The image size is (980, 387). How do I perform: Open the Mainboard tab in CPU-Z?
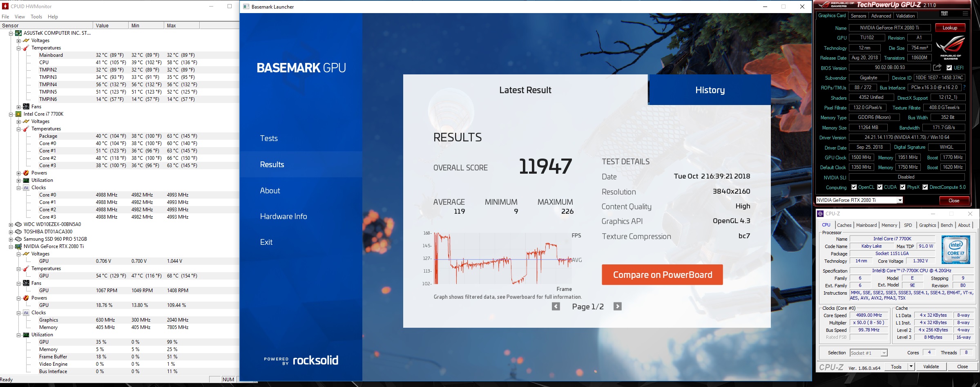point(866,225)
